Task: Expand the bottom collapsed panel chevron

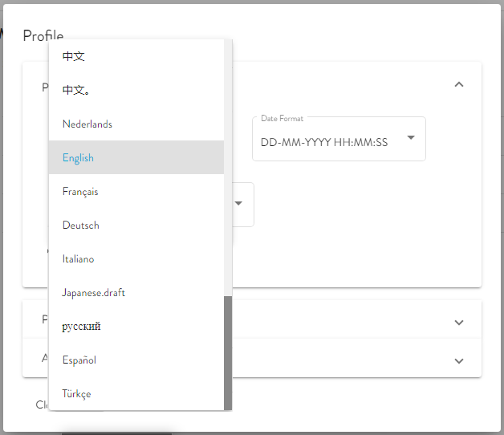Action: [x=458, y=361]
